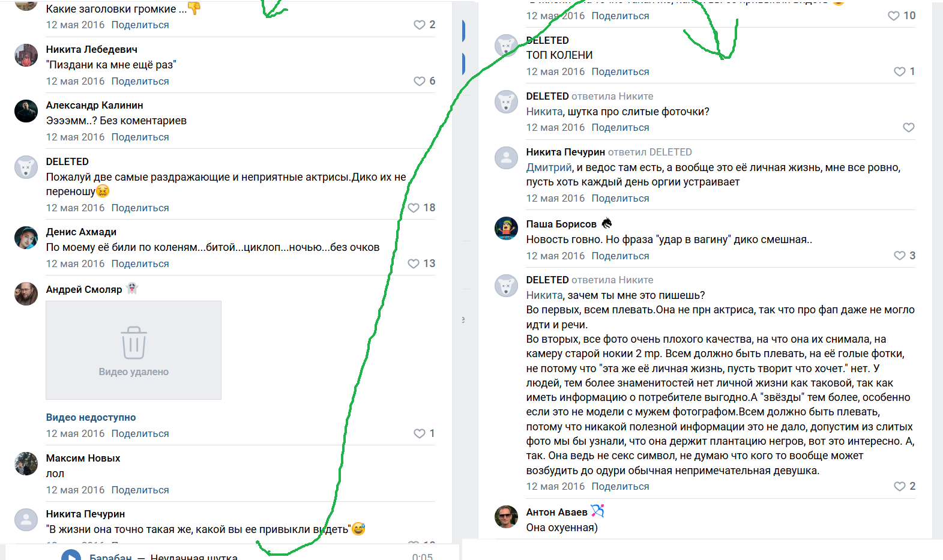Like Андрей Смоляр's deleted video comment

419,433
